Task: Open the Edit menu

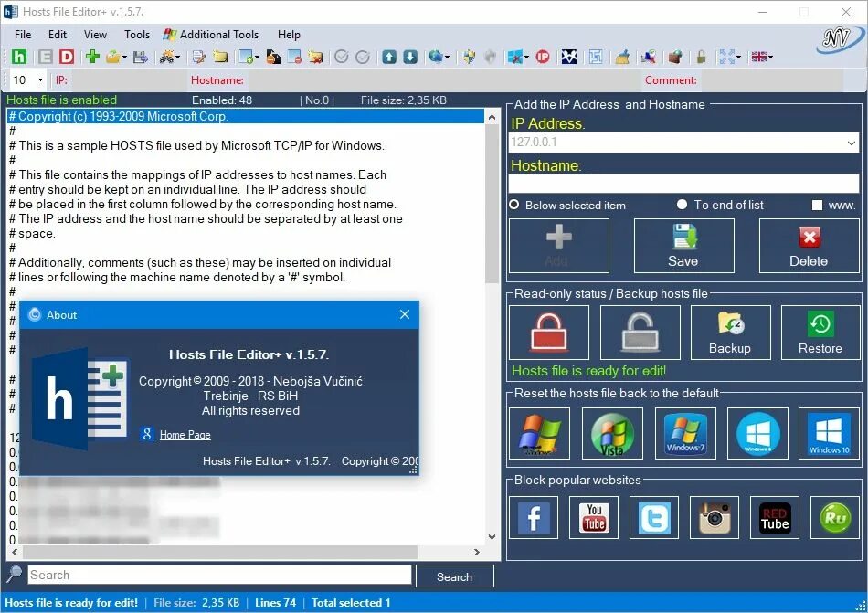Action: 58,35
